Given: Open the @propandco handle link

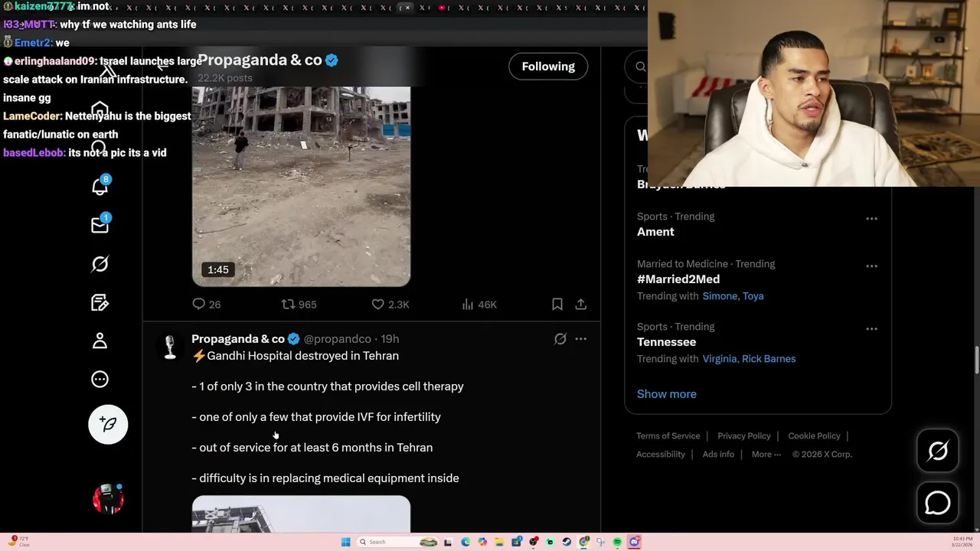Looking at the screenshot, I should coord(338,338).
